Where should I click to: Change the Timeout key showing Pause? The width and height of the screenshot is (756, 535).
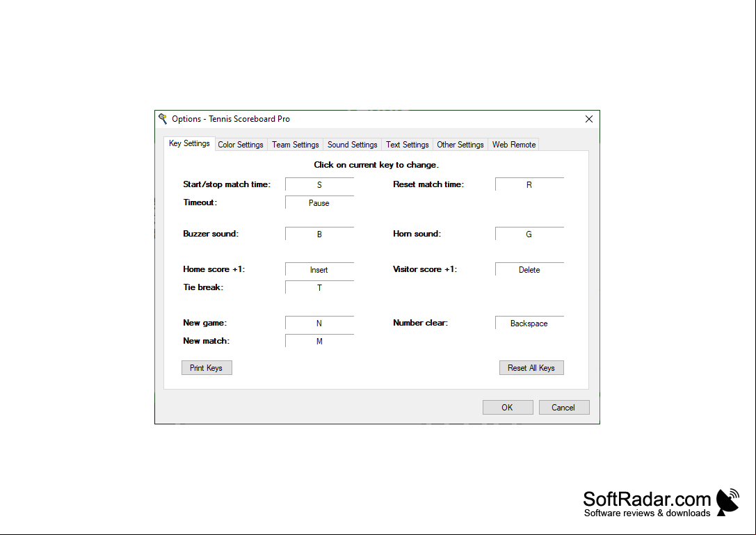click(x=319, y=203)
